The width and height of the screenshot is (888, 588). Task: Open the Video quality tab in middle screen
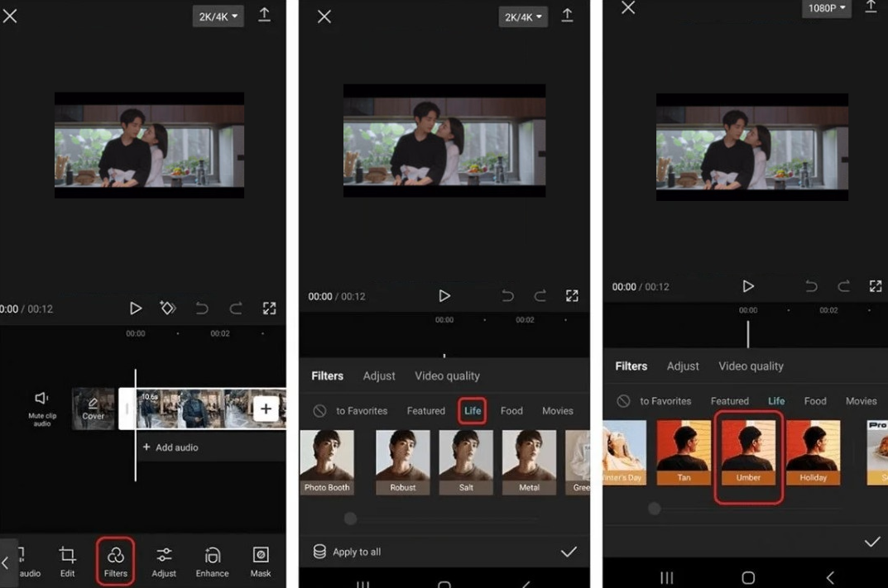447,375
